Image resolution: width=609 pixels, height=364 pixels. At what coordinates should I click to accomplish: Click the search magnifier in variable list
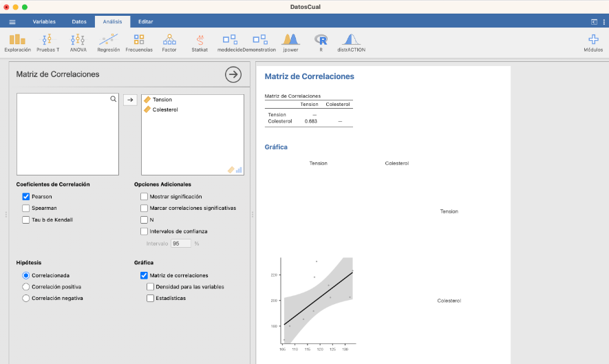pos(113,99)
